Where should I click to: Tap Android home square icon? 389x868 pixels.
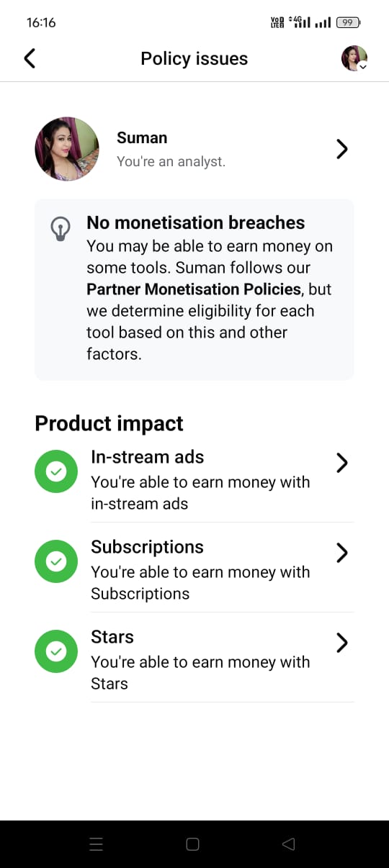(192, 844)
